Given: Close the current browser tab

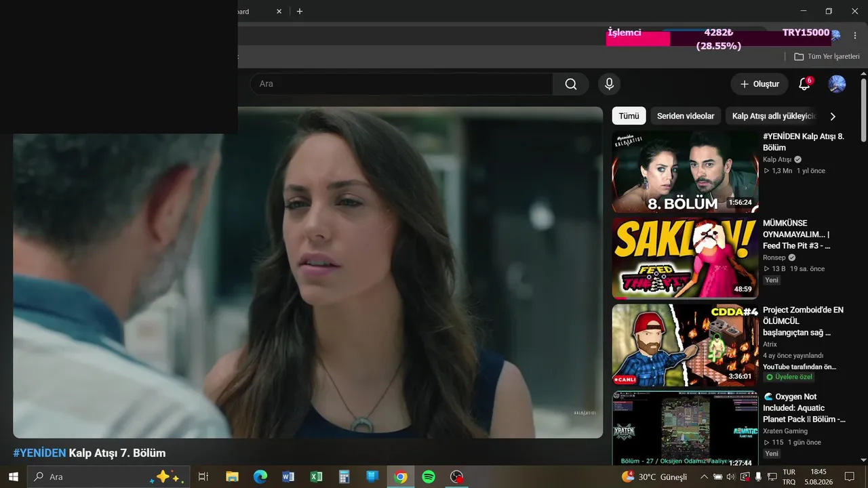Looking at the screenshot, I should 279,12.
